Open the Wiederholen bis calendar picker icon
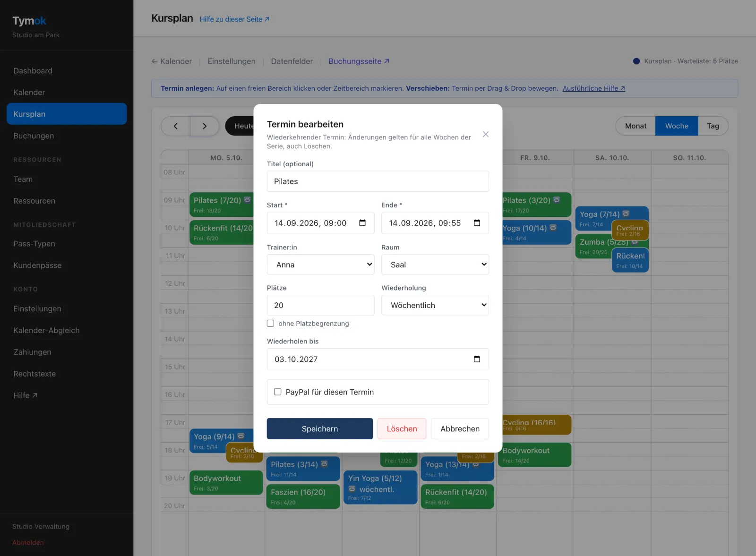Viewport: 756px width, 556px height. tap(477, 359)
